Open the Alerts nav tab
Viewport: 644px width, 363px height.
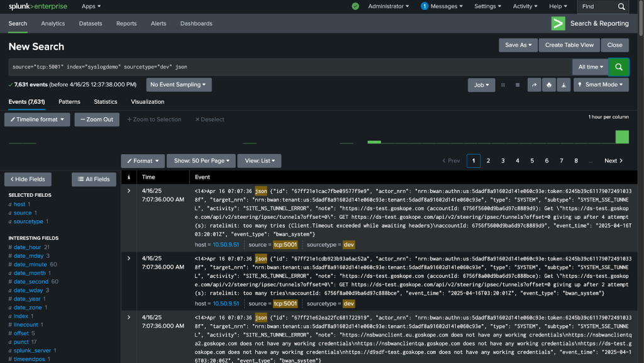click(x=158, y=23)
